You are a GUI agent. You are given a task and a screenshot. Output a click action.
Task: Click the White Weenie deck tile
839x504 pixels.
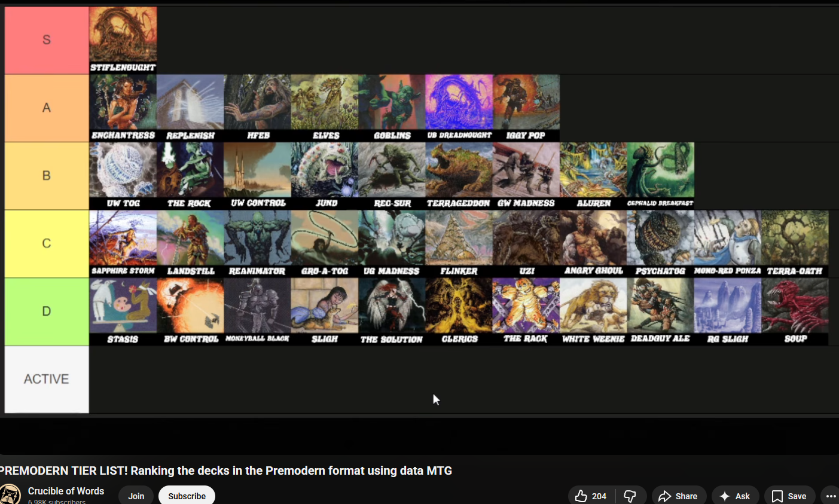(x=594, y=311)
